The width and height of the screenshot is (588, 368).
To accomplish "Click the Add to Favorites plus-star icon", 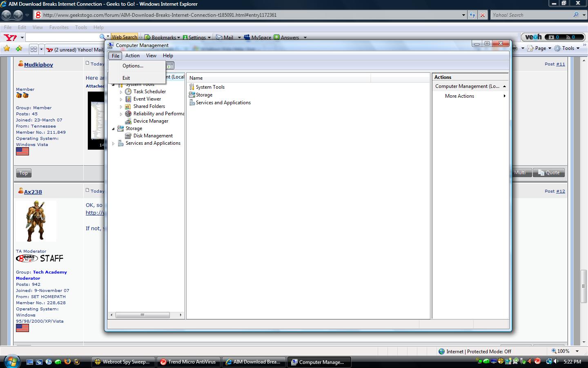I will (19, 49).
